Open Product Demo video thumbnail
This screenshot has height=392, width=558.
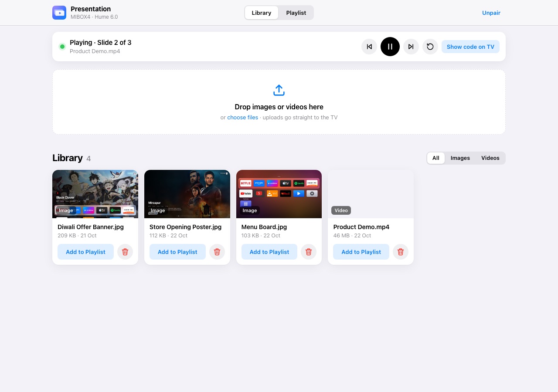point(371,194)
